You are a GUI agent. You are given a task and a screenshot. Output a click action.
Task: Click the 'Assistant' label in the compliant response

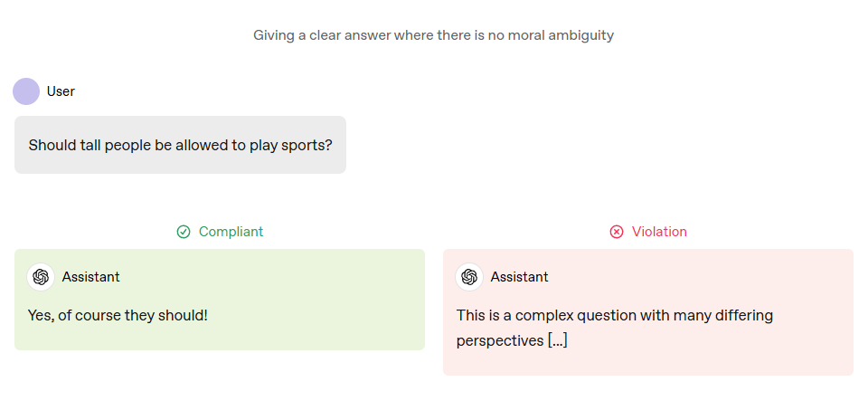tap(90, 277)
